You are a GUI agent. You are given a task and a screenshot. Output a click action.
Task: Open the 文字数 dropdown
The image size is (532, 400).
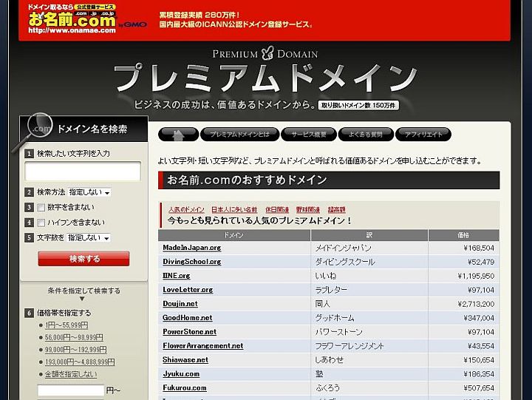pos(88,237)
